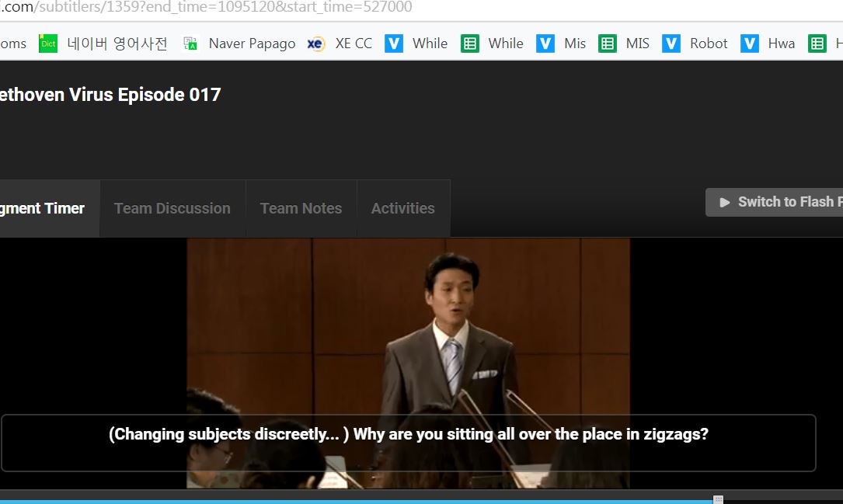Viewport: 843px width, 504px height.
Task: Open the 네이버 영어사전 bookmark label
Action: click(117, 43)
